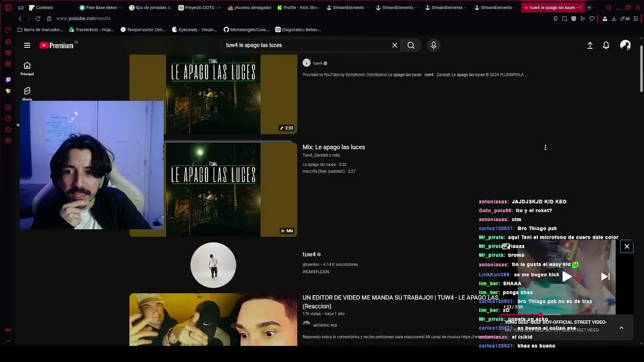Switch to the Free Base Mesh tab
This screenshot has width=644, height=362.
[x=101, y=8]
